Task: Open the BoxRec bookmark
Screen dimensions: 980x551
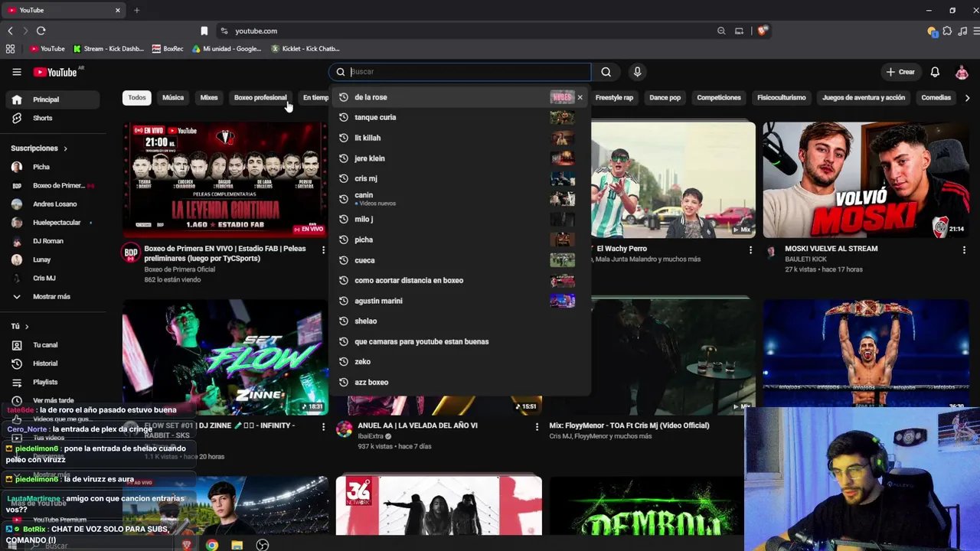Action: tap(168, 48)
